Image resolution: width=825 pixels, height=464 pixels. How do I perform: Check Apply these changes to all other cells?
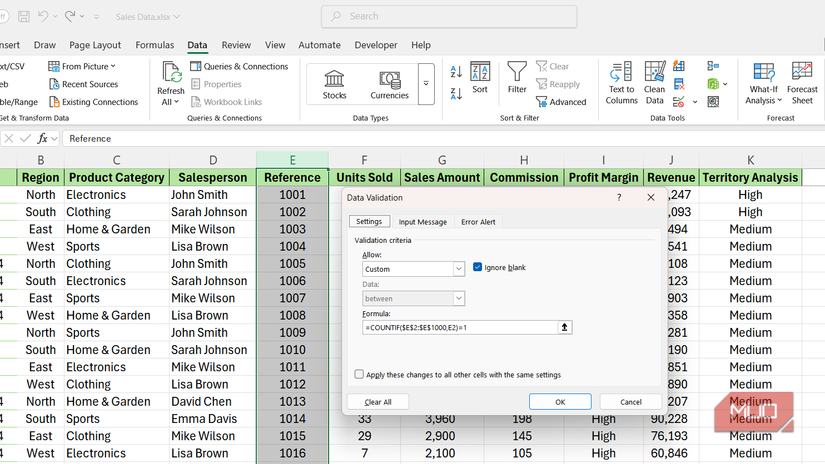[359, 374]
